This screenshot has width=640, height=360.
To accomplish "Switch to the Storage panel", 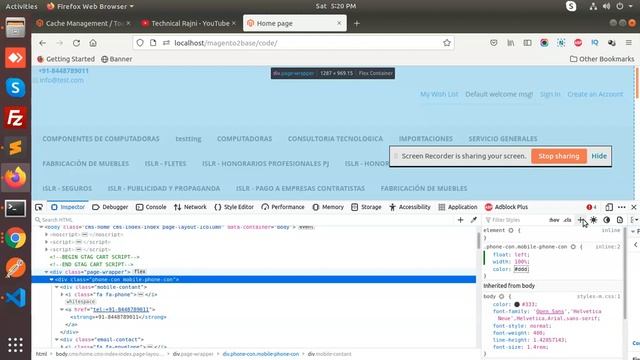I will coord(366,207).
